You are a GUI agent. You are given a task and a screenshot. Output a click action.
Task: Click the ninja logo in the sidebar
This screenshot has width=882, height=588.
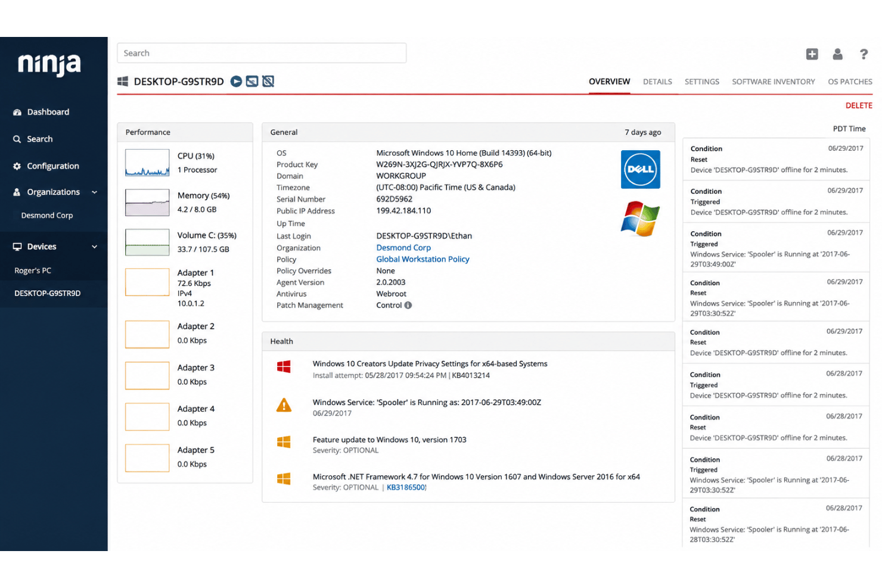(49, 64)
